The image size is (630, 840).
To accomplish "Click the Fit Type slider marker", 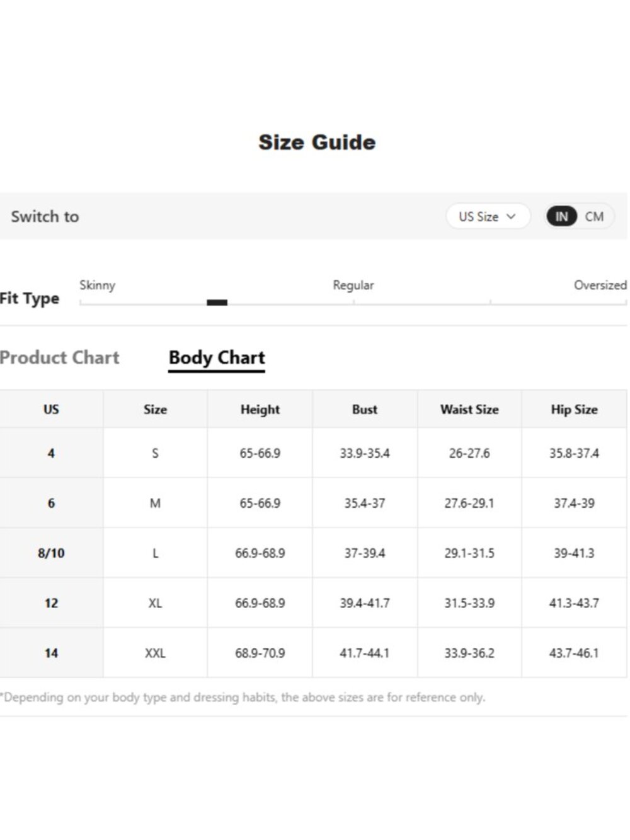I will pyautogui.click(x=217, y=302).
